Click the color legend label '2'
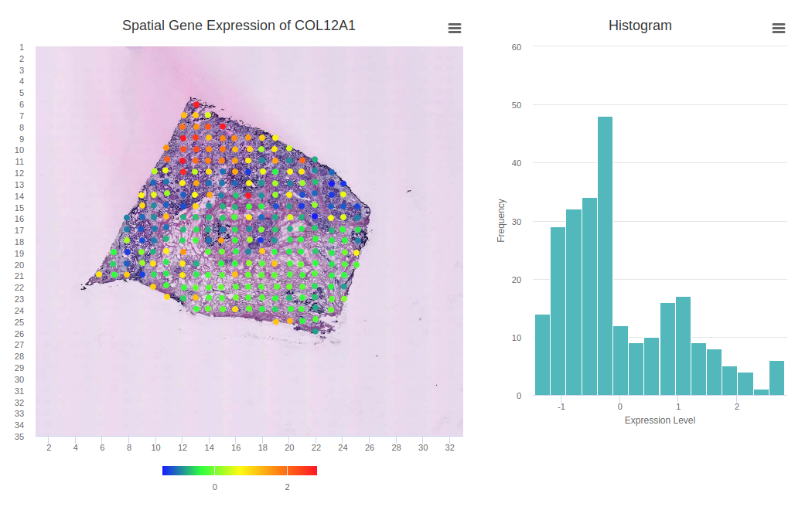The width and height of the screenshot is (812, 507). tap(287, 487)
